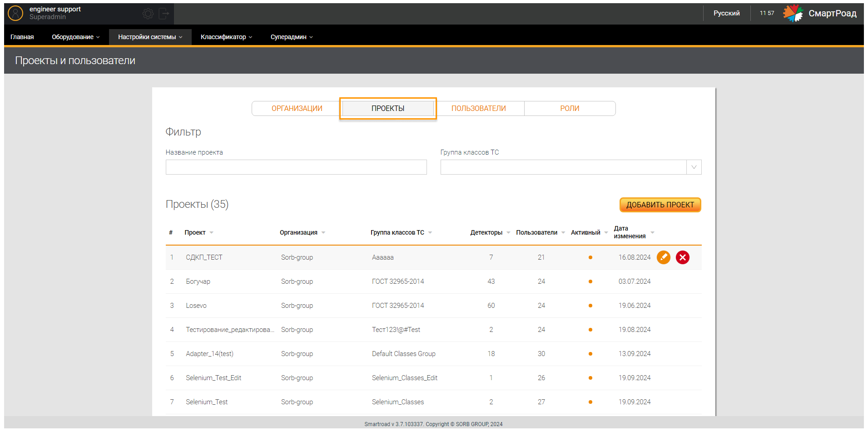Click the Selenium_Classes group cell
Viewport: 868px width, 432px height.
tap(398, 402)
